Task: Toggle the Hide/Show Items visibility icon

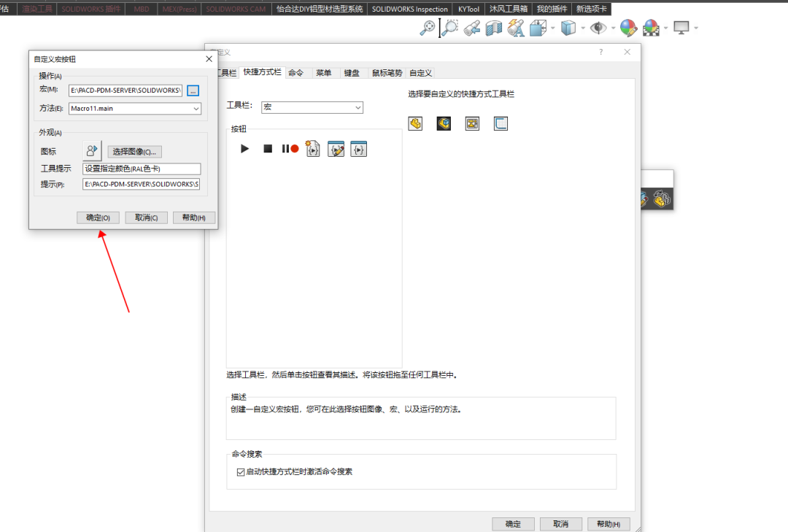Action: pos(600,28)
